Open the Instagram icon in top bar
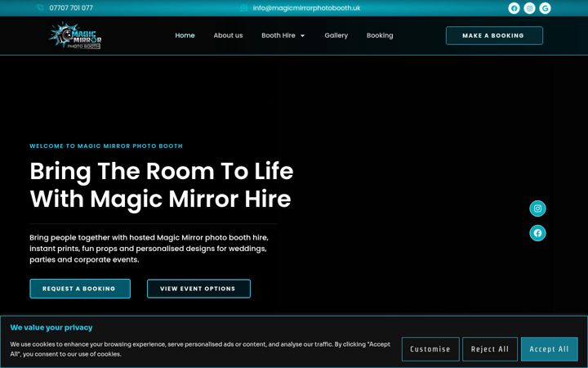This screenshot has height=368, width=588. [x=529, y=8]
